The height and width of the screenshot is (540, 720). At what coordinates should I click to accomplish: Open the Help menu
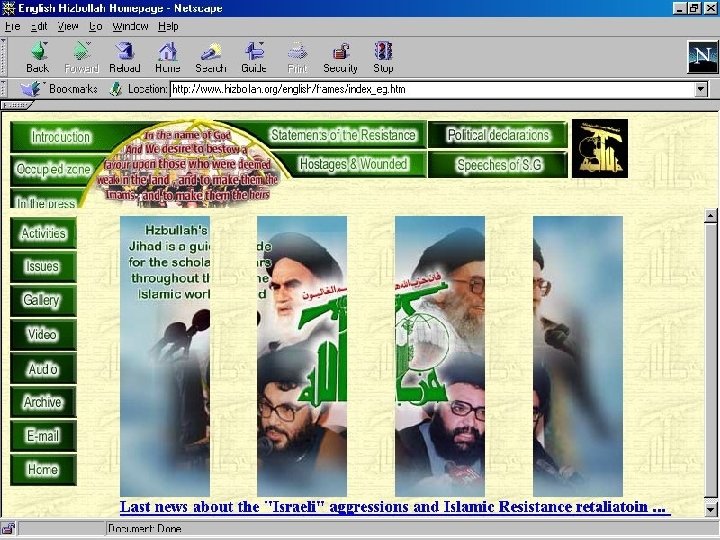point(168,27)
